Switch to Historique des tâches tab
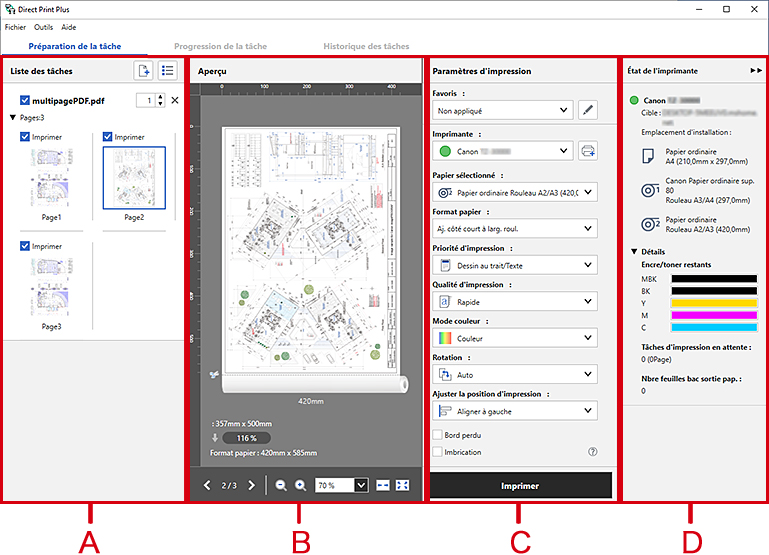Screen dimensions: 769x555 [x=366, y=46]
